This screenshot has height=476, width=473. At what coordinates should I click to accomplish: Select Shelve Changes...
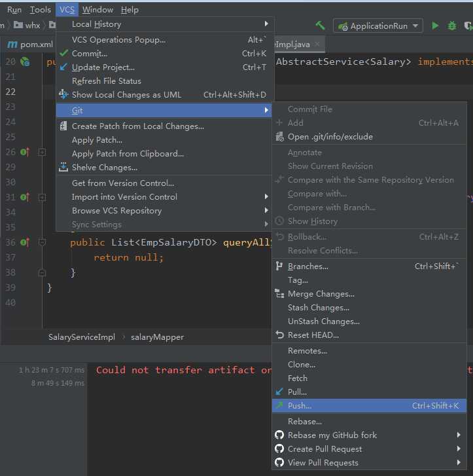pyautogui.click(x=165, y=167)
